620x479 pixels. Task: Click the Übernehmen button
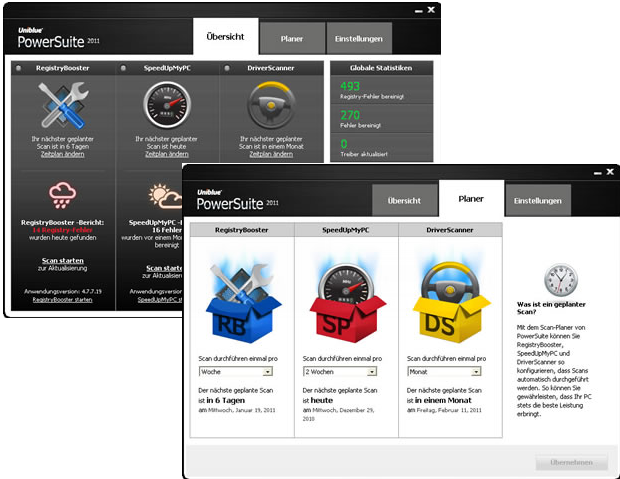point(571,462)
